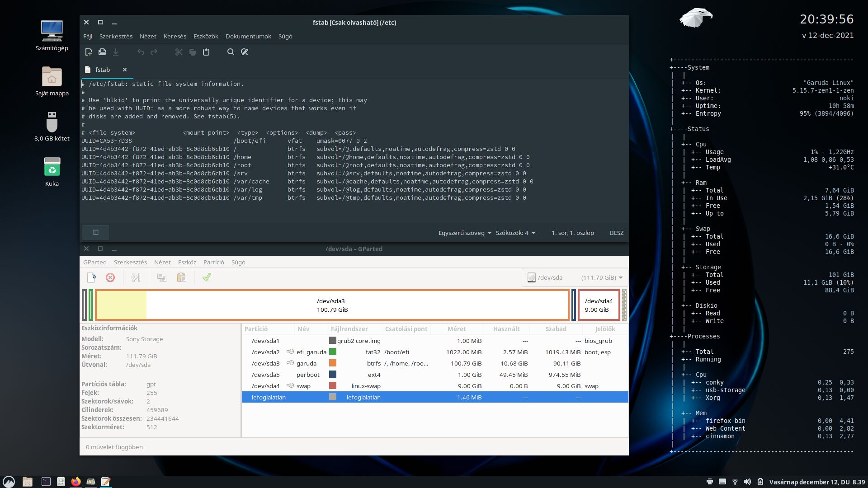Sort by the Csatolási pont column header

click(x=406, y=329)
